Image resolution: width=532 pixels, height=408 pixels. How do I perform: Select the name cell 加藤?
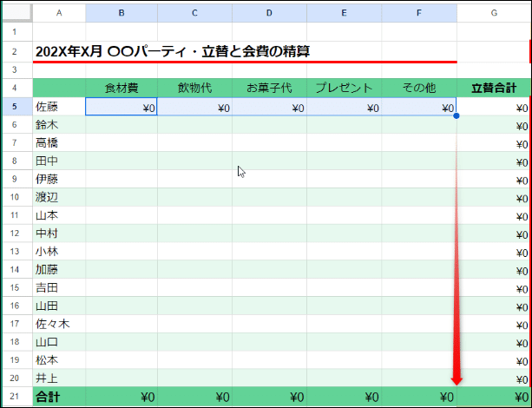(x=59, y=269)
